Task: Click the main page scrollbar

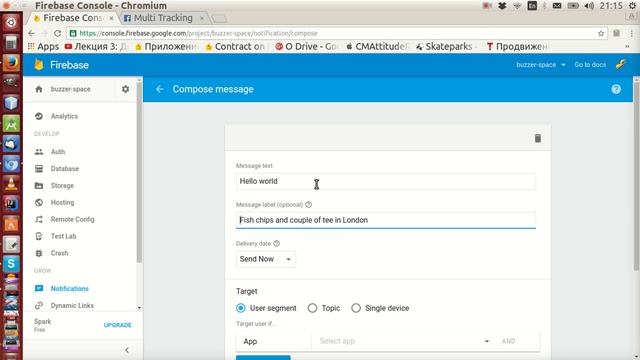Action: tap(636, 176)
